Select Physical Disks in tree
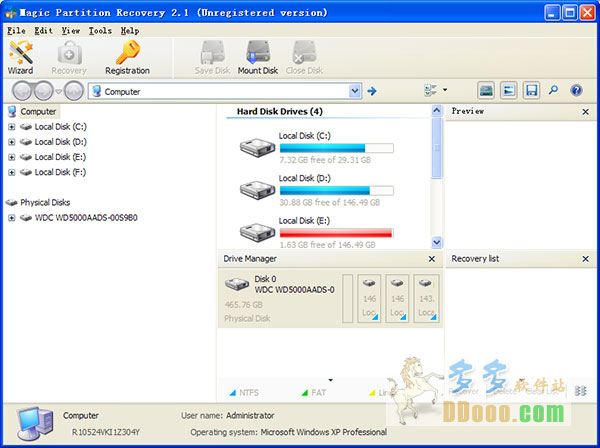Viewport: 600px width, 448px height. pos(45,202)
